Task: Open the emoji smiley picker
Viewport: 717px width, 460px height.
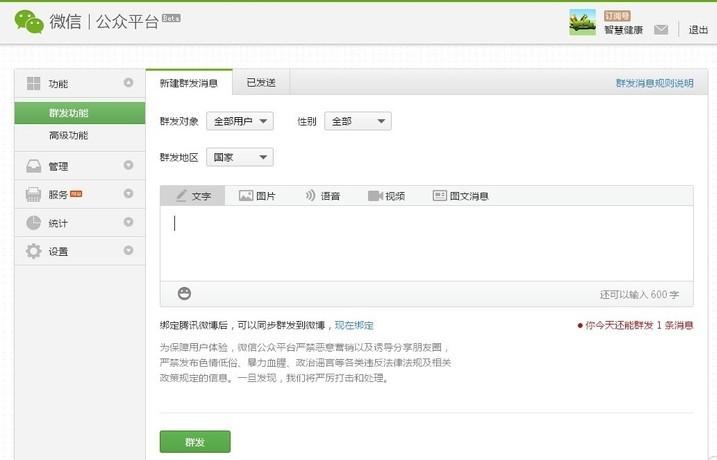Action: click(184, 293)
